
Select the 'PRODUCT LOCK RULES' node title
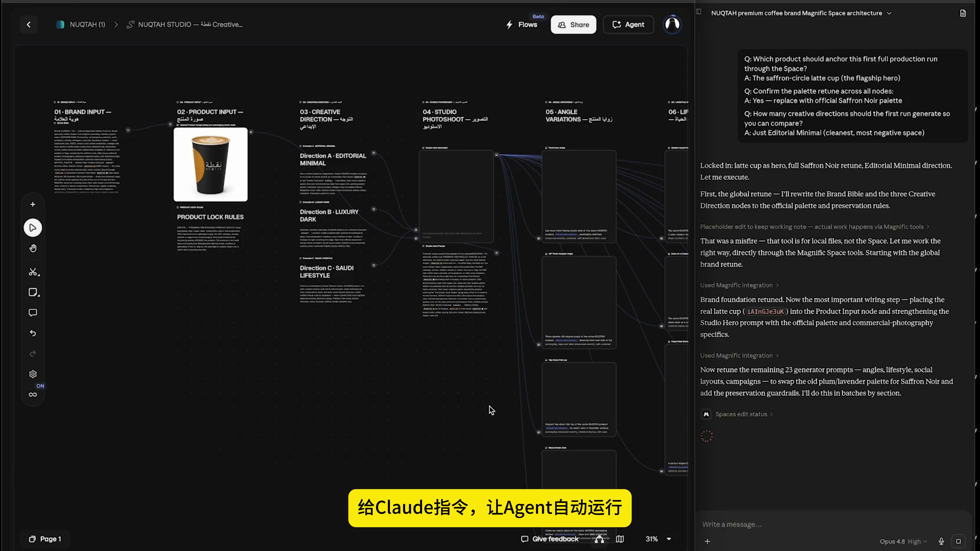(x=210, y=217)
